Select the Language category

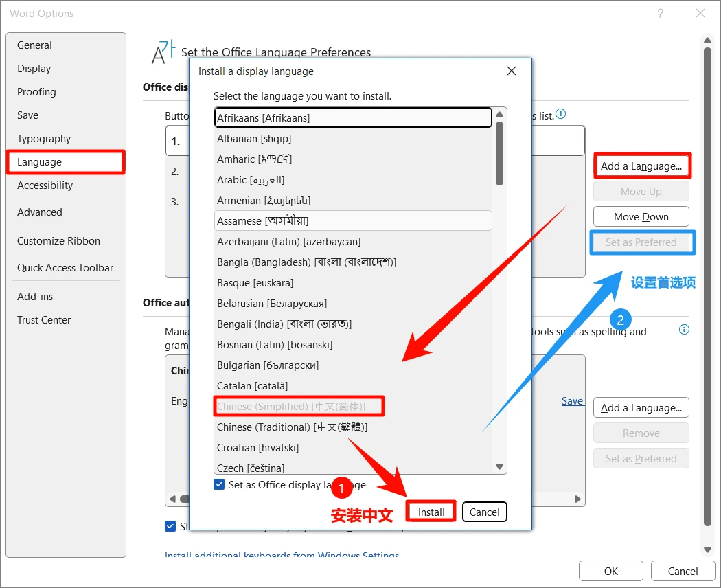[66, 162]
